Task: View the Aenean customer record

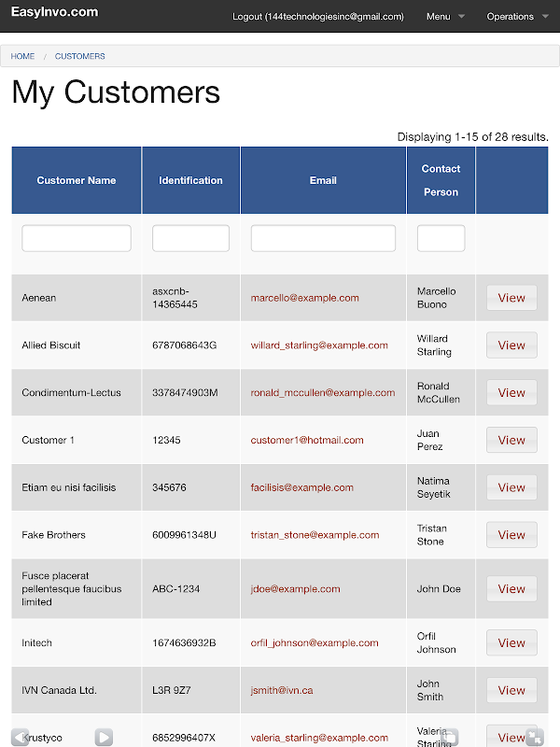Action: point(511,298)
